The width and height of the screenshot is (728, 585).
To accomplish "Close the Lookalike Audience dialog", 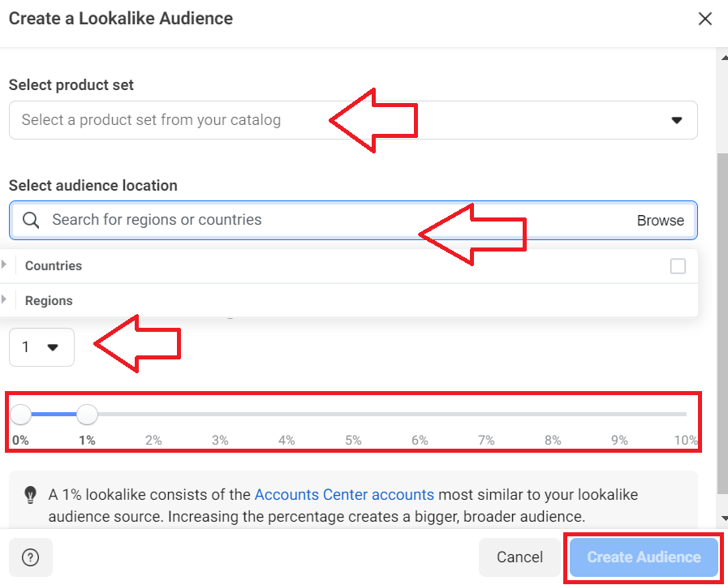I will (704, 19).
